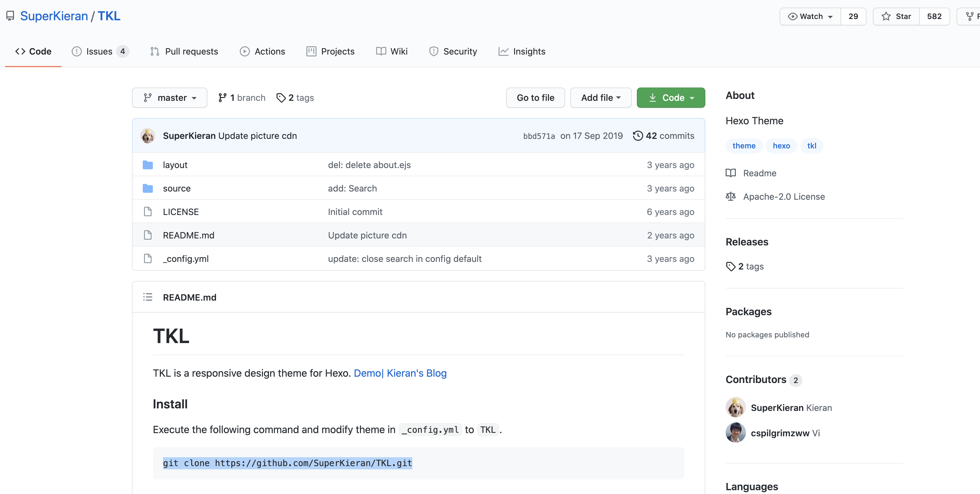The height and width of the screenshot is (494, 980).
Task: Click the commit history clock icon
Action: (637, 136)
